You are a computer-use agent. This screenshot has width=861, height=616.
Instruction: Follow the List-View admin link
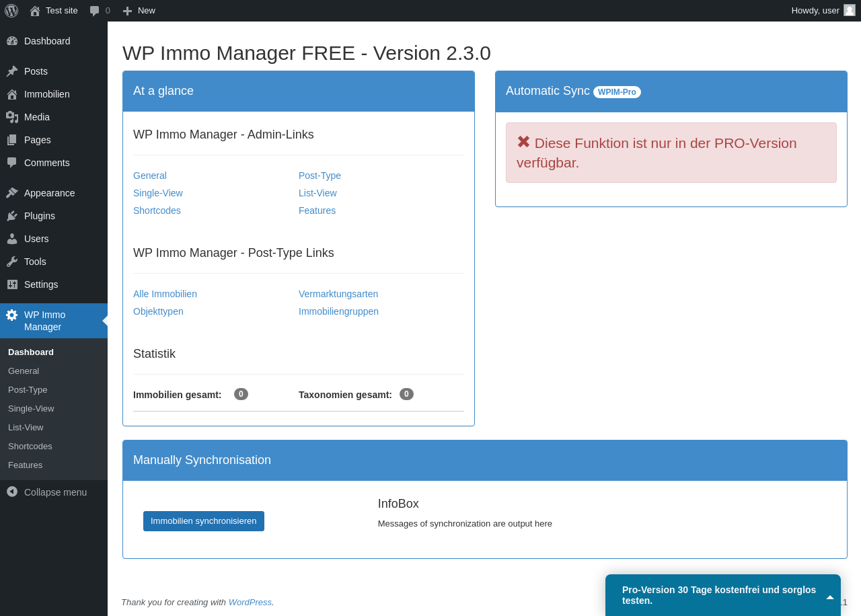click(317, 193)
